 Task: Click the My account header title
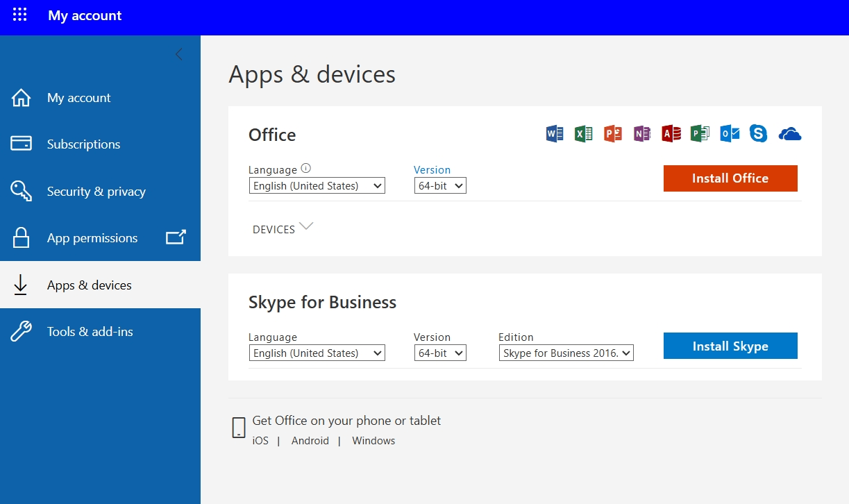tap(85, 15)
